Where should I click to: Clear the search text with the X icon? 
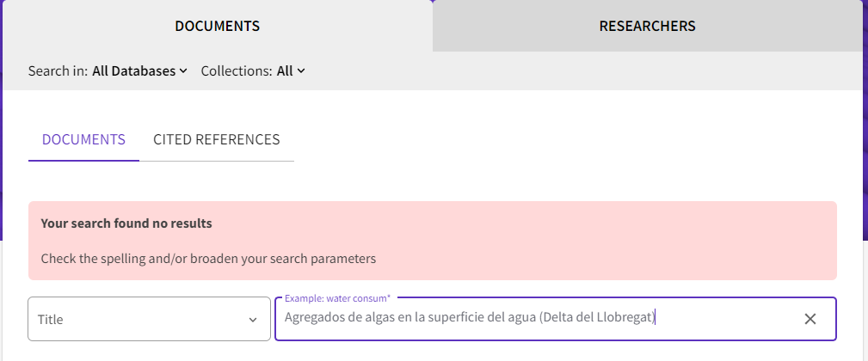810,319
